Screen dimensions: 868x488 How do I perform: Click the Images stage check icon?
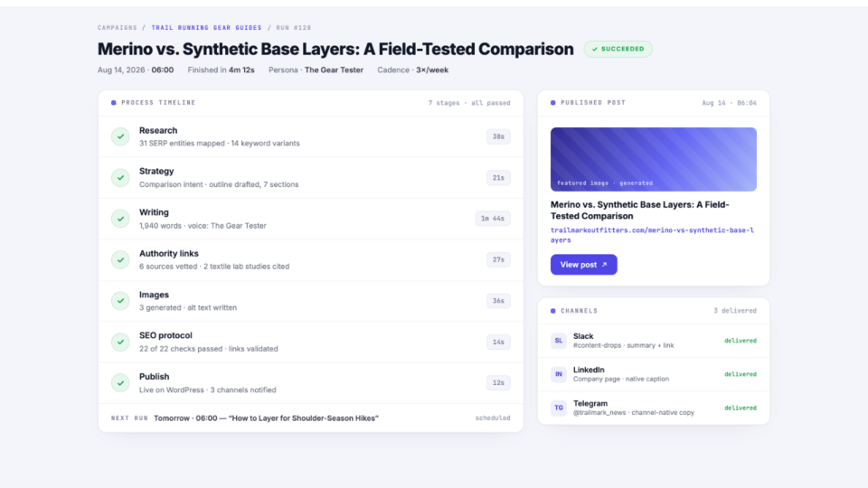(120, 301)
